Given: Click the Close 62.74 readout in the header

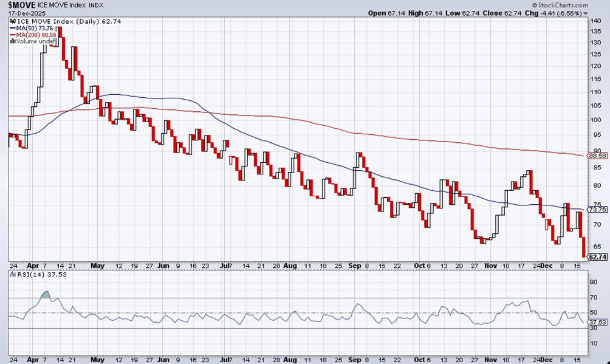Looking at the screenshot, I should [x=502, y=13].
